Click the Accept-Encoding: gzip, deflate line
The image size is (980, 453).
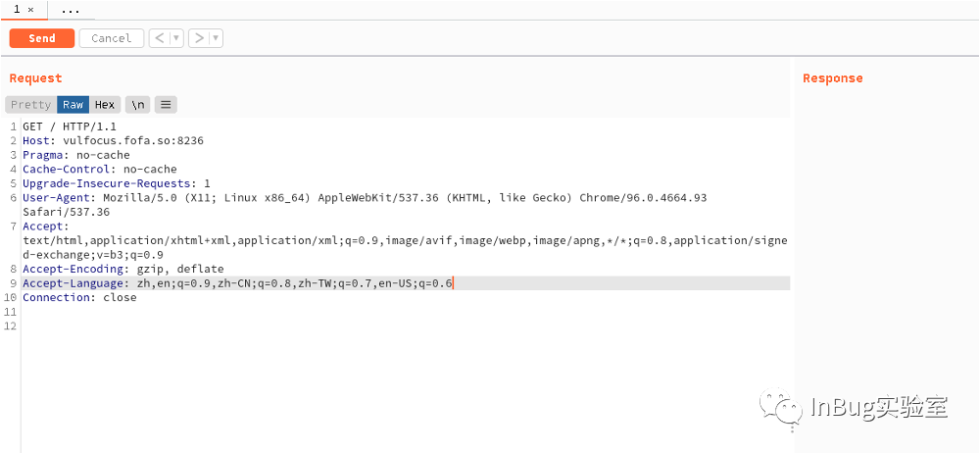point(123,269)
